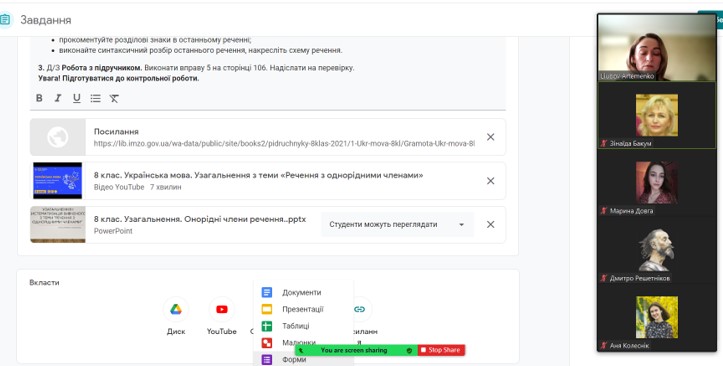Image resolution: width=723 pixels, height=366 pixels.
Task: Insert a bulleted list
Action: (95, 98)
